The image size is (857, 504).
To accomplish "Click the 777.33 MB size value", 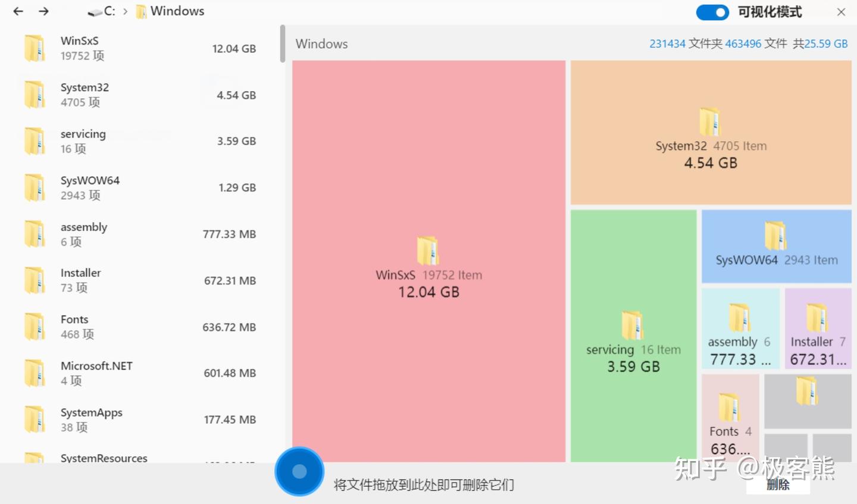I will [x=229, y=234].
